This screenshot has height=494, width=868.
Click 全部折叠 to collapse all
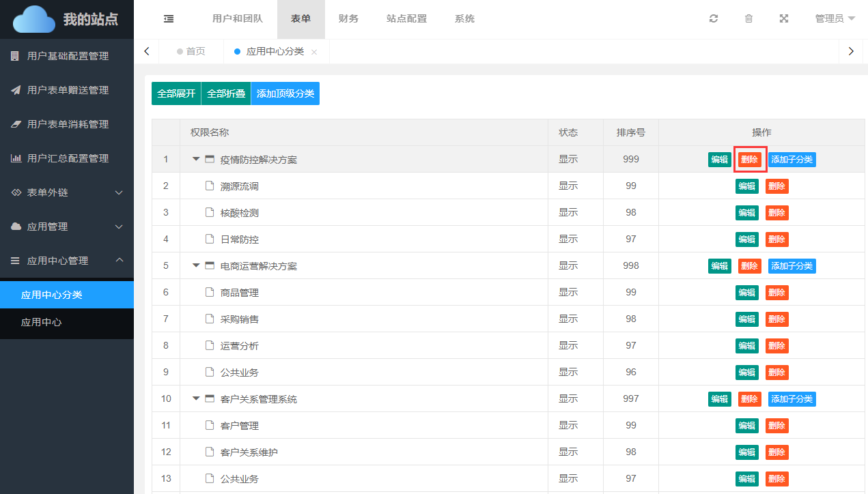[x=226, y=93]
